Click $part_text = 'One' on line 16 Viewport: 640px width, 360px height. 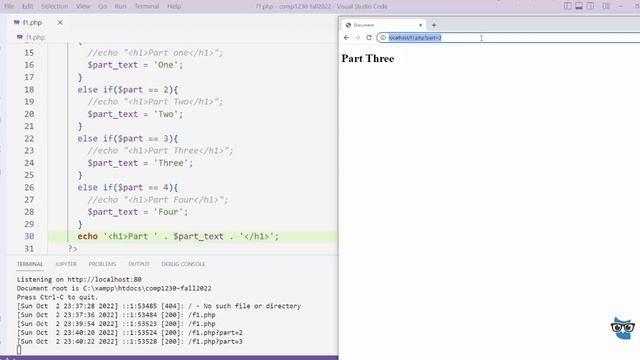[135, 65]
